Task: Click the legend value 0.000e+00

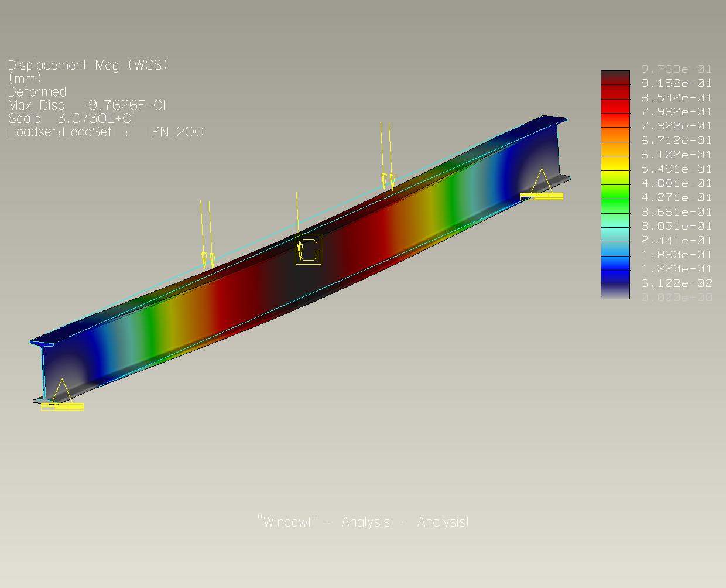Action: coord(677,298)
